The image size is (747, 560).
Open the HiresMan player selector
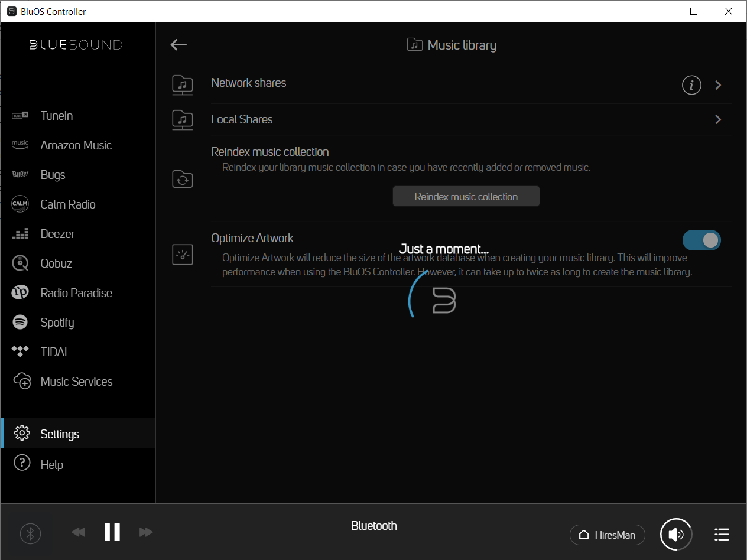point(607,535)
